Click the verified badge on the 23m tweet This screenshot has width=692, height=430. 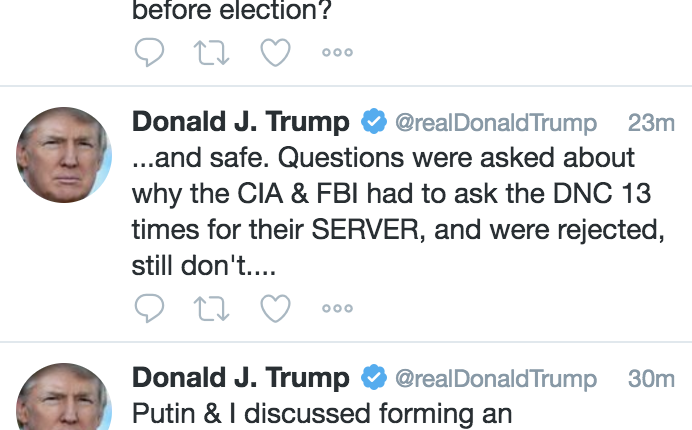(374, 121)
